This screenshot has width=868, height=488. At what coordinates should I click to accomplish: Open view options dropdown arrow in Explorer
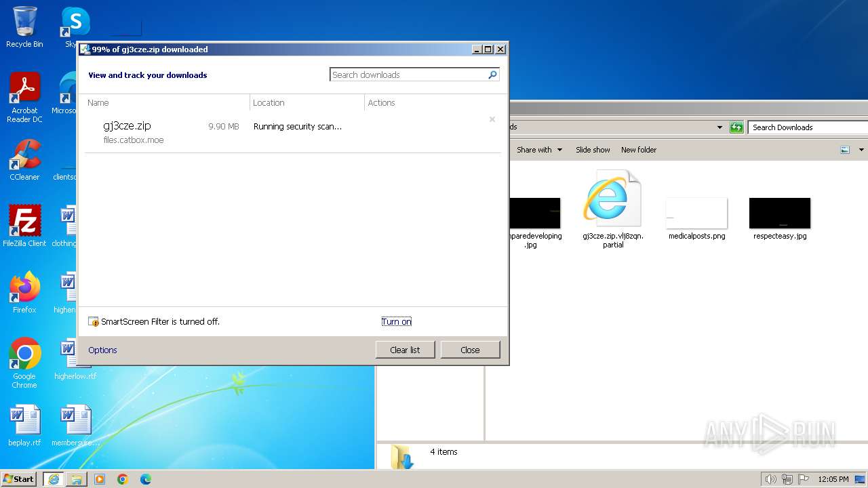pyautogui.click(x=861, y=150)
